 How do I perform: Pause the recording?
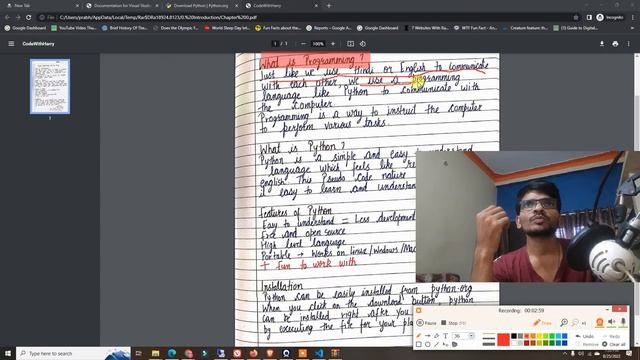coord(426,323)
